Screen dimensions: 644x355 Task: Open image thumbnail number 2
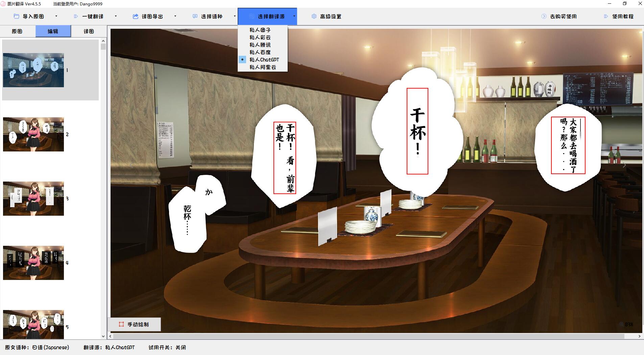tap(33, 134)
